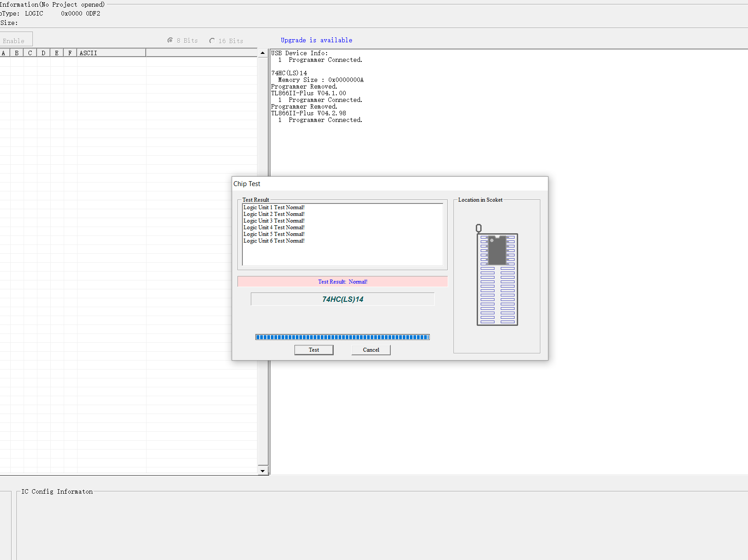Click the Test Result Normal status bar
Image resolution: width=748 pixels, height=560 pixels.
pyautogui.click(x=343, y=282)
